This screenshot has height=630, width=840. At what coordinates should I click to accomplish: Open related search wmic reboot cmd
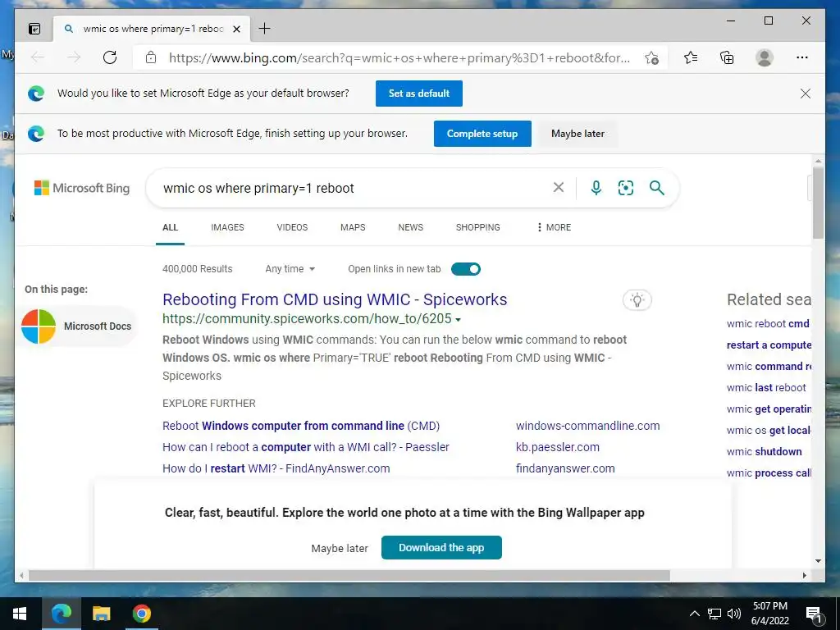(x=768, y=323)
